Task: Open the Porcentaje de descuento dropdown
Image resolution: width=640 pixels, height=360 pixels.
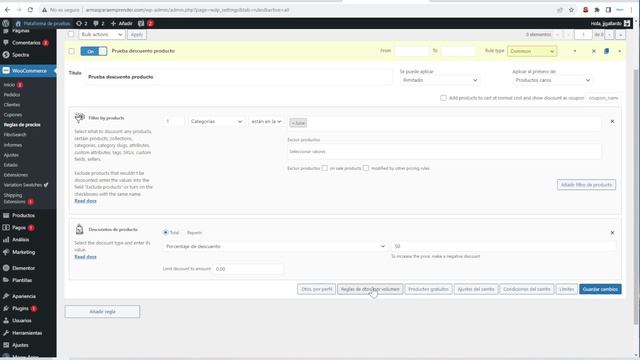Action: 276,246
